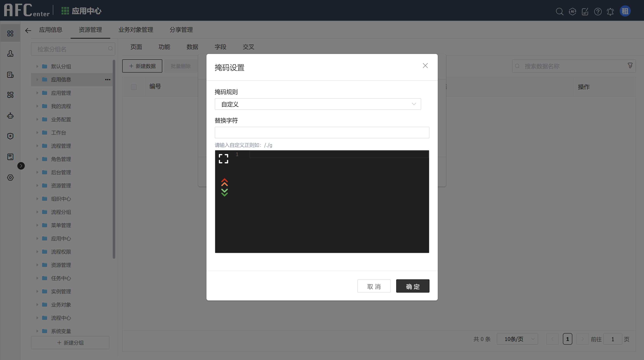Select the robot assistant icon in the left sidebar

pyautogui.click(x=10, y=116)
